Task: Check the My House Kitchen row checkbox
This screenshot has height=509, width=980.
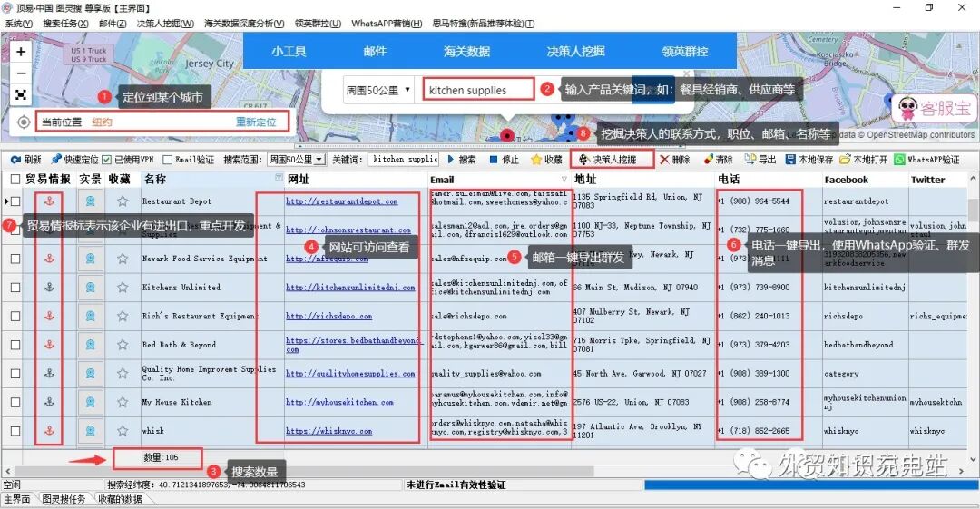Action: [x=15, y=402]
